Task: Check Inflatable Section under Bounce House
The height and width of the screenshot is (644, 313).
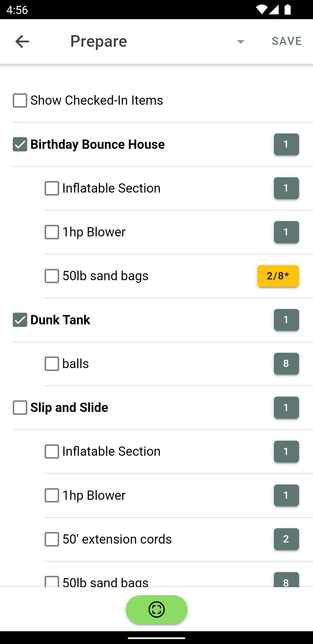Action: tap(52, 188)
